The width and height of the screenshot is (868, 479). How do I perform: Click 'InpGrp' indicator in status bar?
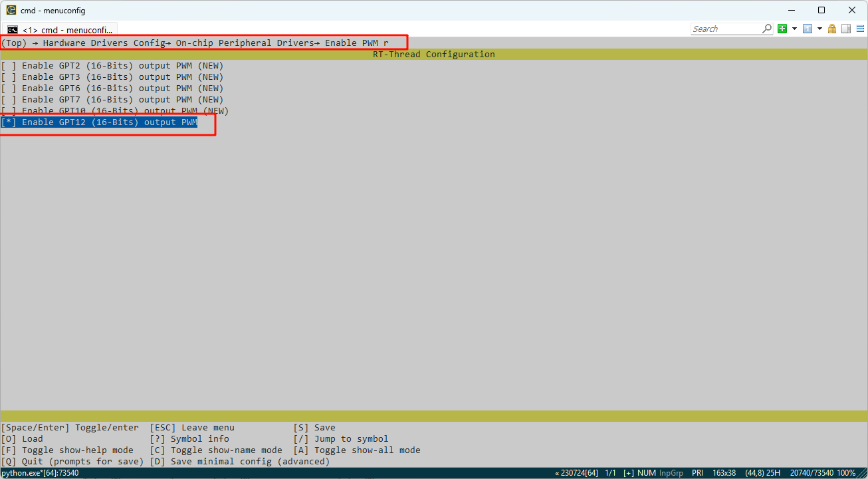[x=671, y=473]
